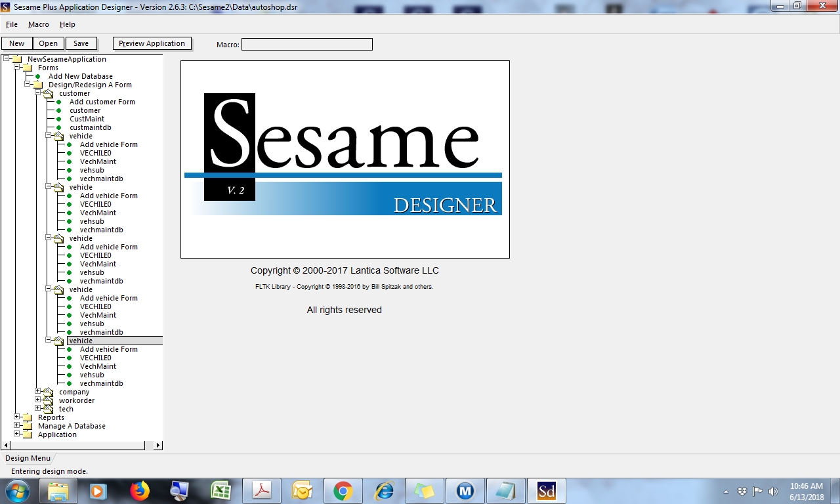Launch Windows Media Player from taskbar
This screenshot has height=504, width=840.
[x=98, y=491]
